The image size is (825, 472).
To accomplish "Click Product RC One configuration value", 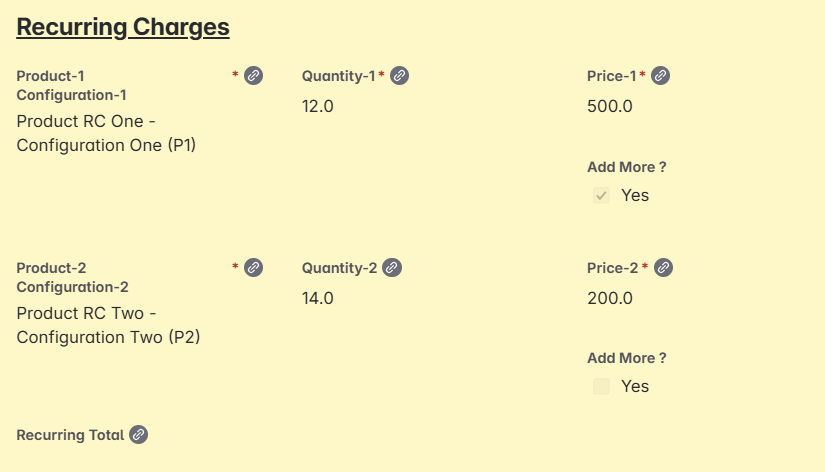I will [106, 133].
